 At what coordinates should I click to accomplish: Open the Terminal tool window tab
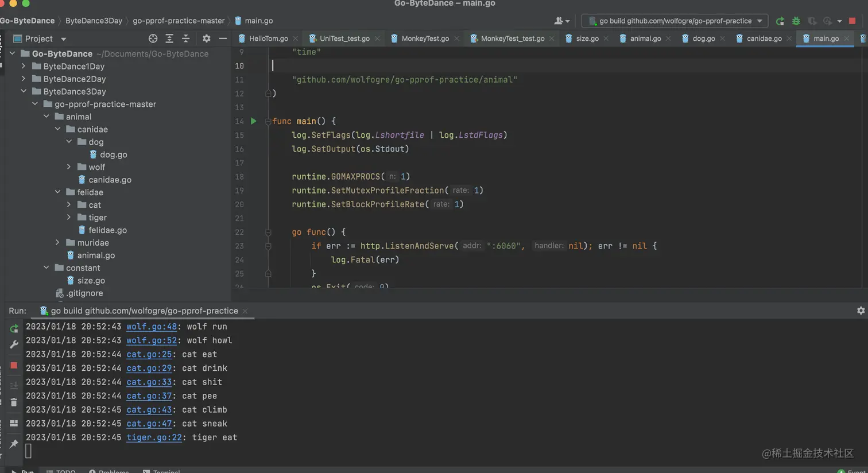pyautogui.click(x=162, y=471)
